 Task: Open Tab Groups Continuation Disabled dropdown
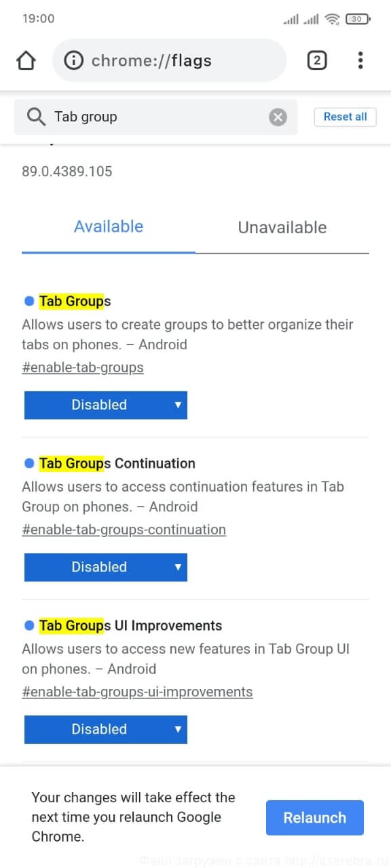(106, 567)
